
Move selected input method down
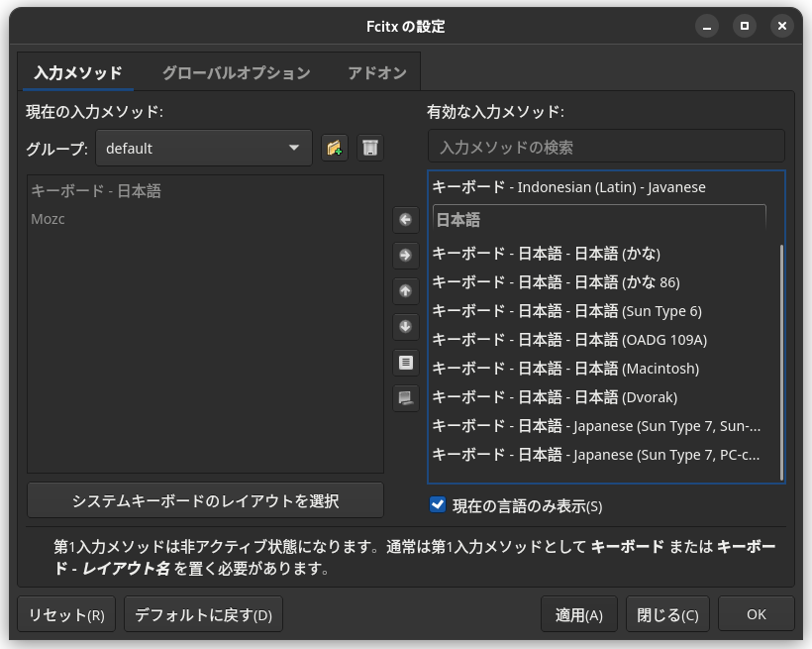tap(405, 327)
